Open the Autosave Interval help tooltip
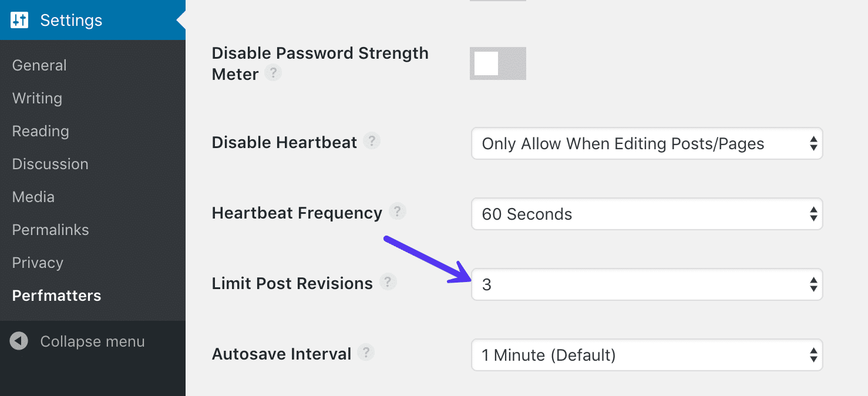Screen dimensions: 868x396 [366, 353]
